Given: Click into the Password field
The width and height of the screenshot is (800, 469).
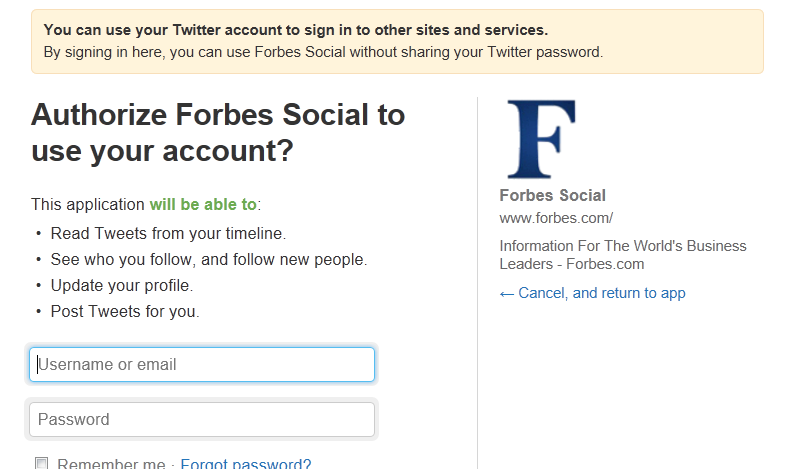Looking at the screenshot, I should click(202, 420).
